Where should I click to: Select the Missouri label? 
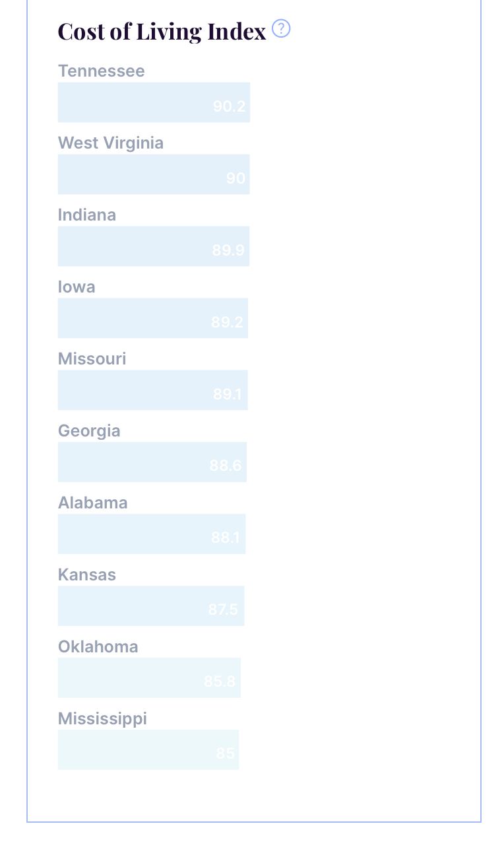[x=92, y=359]
